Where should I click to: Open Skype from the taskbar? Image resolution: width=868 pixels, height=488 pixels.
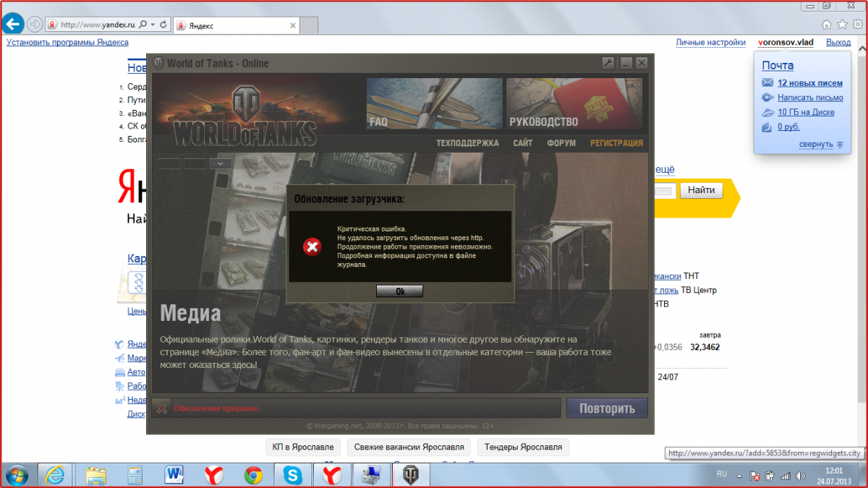293,474
